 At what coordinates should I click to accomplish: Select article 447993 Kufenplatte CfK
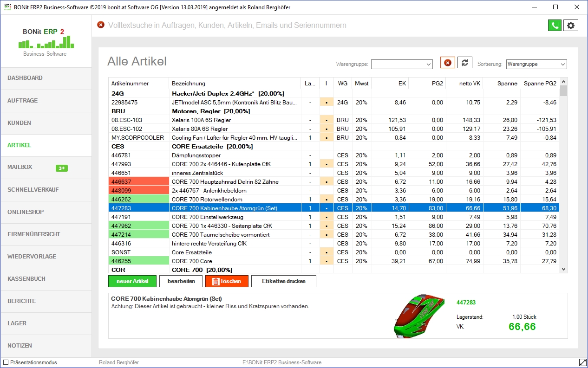(x=334, y=164)
